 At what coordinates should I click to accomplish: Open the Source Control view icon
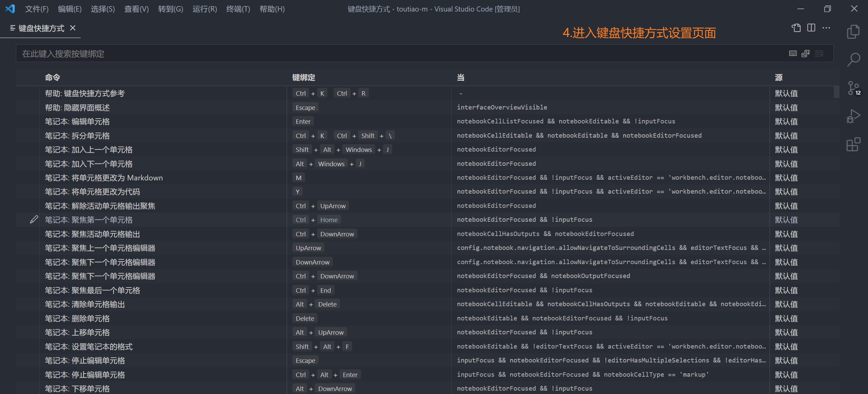[x=852, y=88]
